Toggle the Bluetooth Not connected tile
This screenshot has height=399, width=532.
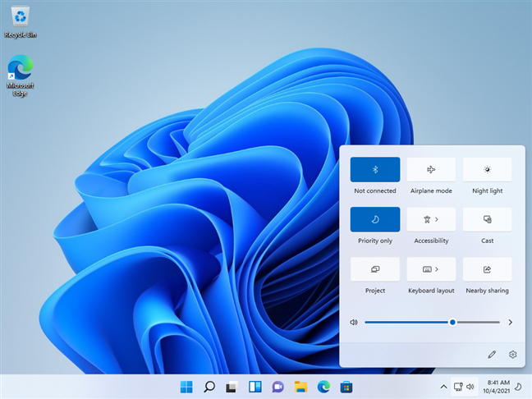tap(375, 169)
